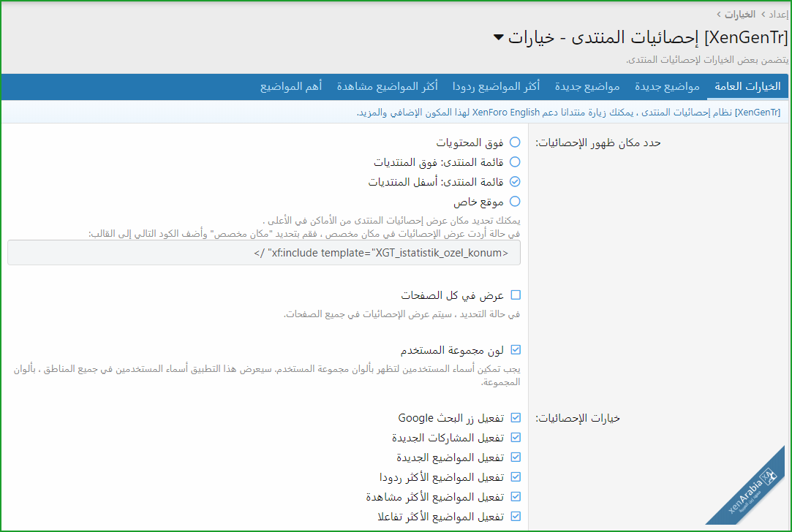Image resolution: width=792 pixels, height=532 pixels.
Task: Toggle the تفعيل المواضيع الأكثر مشاهدة checkbox
Action: pos(516,497)
